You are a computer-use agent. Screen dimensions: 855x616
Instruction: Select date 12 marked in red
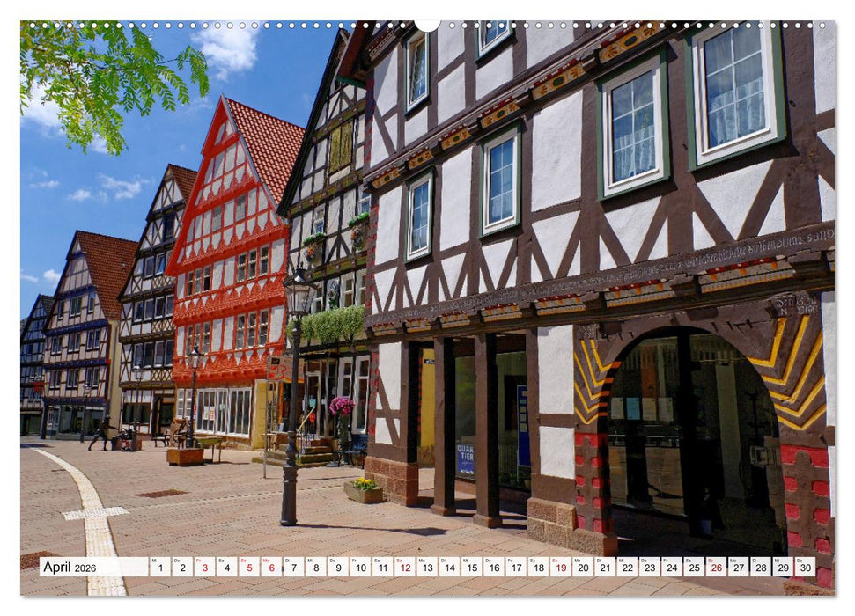(405, 568)
